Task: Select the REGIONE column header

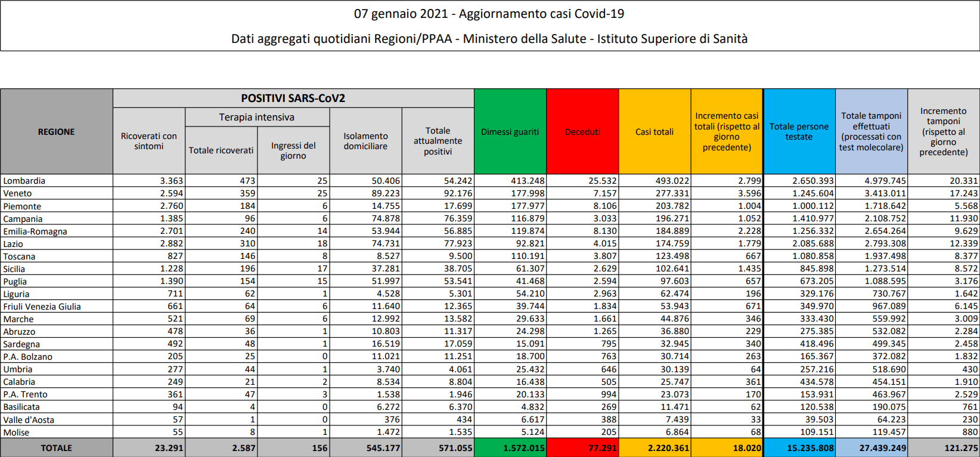Action: coord(57,132)
